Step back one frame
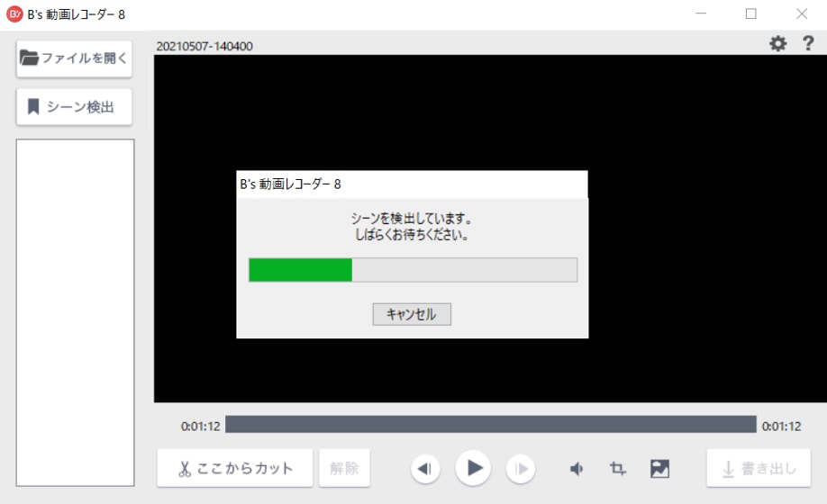Viewport: 827px width, 504px height. pos(425,468)
